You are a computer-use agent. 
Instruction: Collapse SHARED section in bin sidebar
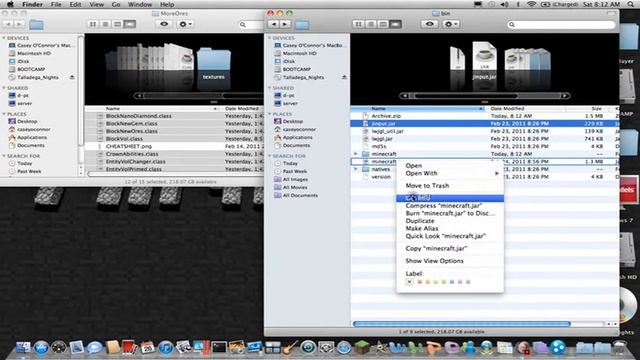coord(270,88)
